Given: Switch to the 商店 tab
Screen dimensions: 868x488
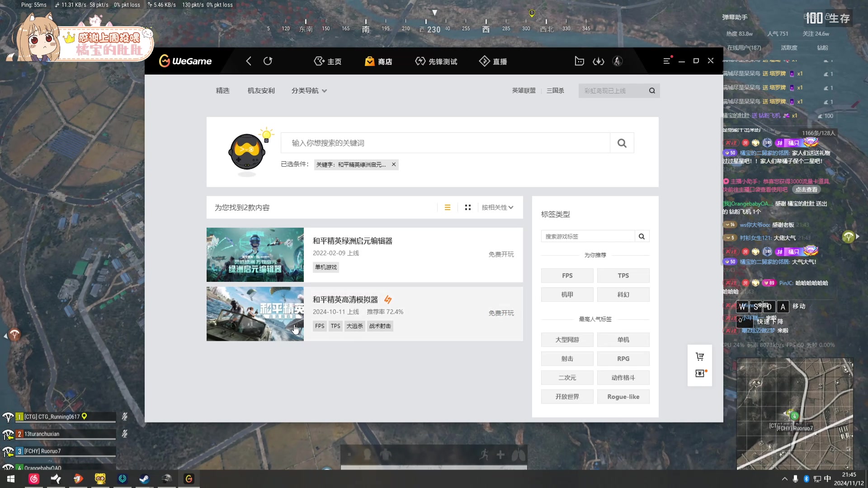Looking at the screenshot, I should click(x=379, y=61).
